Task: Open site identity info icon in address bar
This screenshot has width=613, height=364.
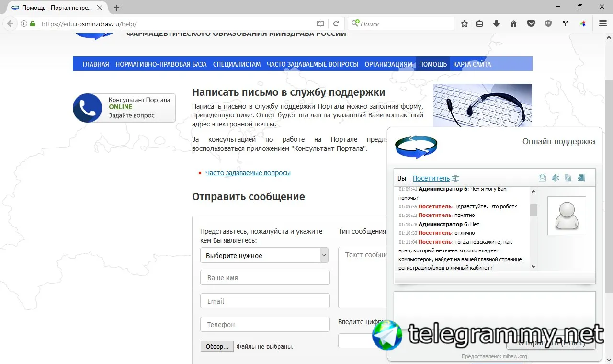Action: point(23,23)
